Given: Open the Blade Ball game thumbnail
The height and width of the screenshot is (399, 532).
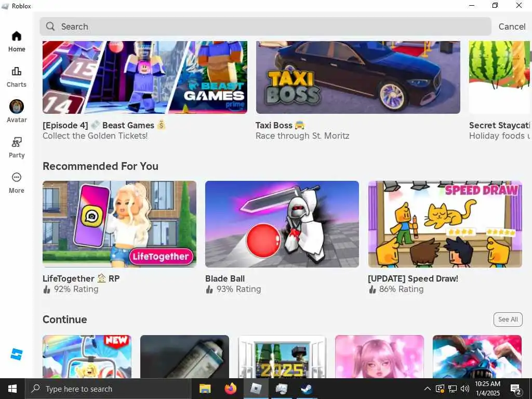Looking at the screenshot, I should click(282, 224).
